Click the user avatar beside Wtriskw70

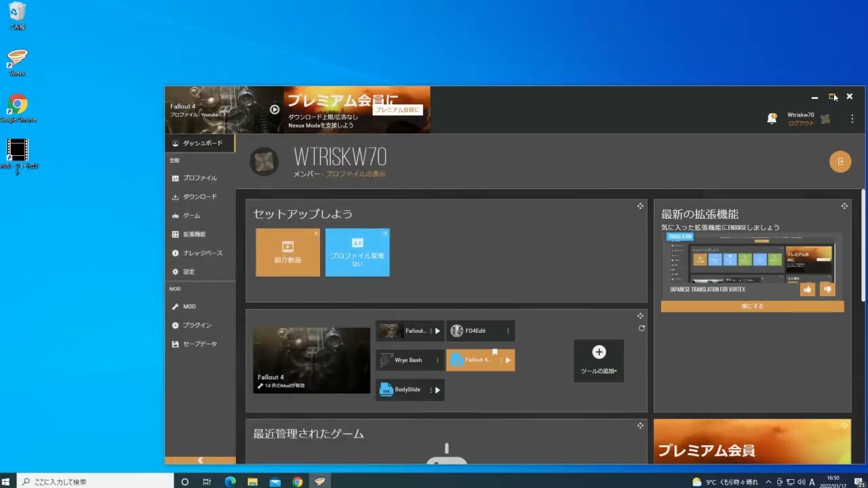coord(825,119)
